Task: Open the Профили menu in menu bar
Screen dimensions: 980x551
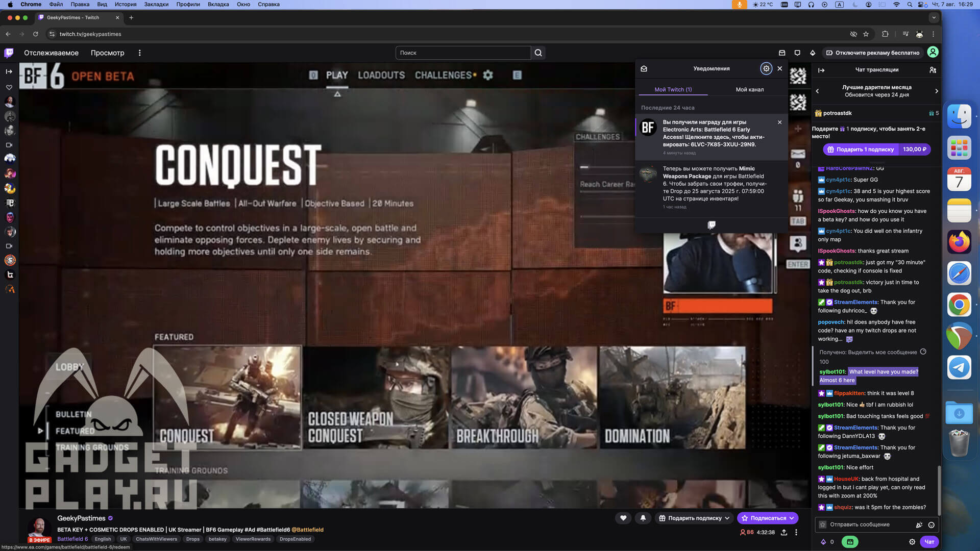Action: pos(188,4)
